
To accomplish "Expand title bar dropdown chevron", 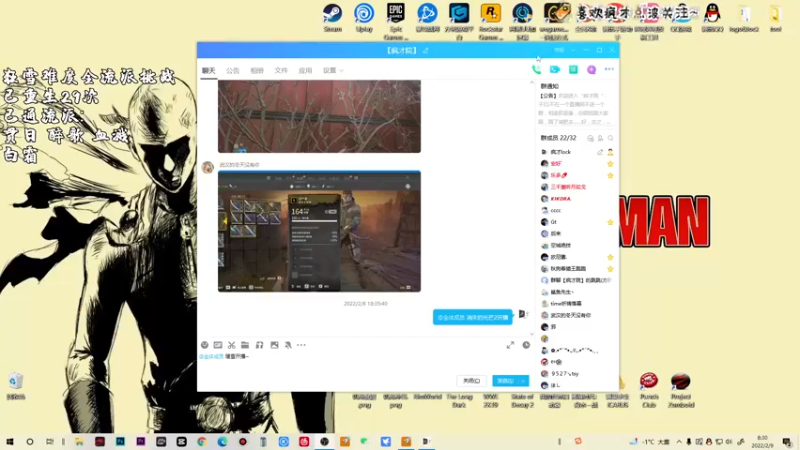I will [573, 51].
